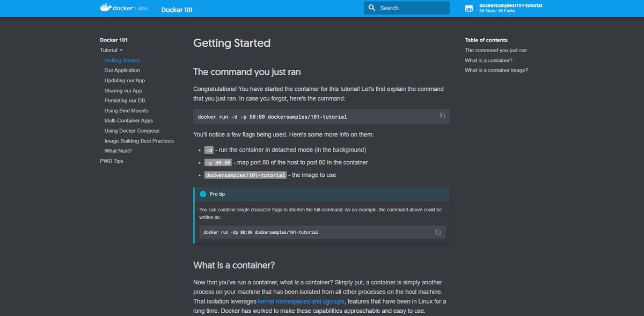Follow kernel namespaces and cgroups link
This screenshot has width=644, height=316.
coord(301,301)
